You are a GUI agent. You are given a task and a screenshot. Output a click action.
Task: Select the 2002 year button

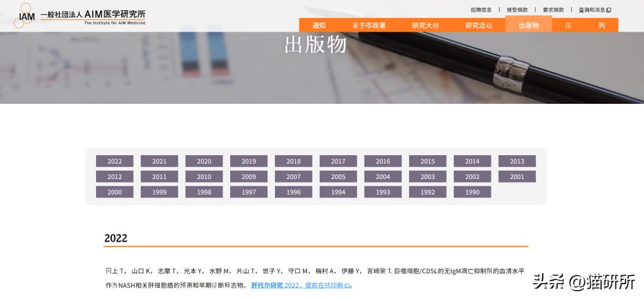(472, 177)
